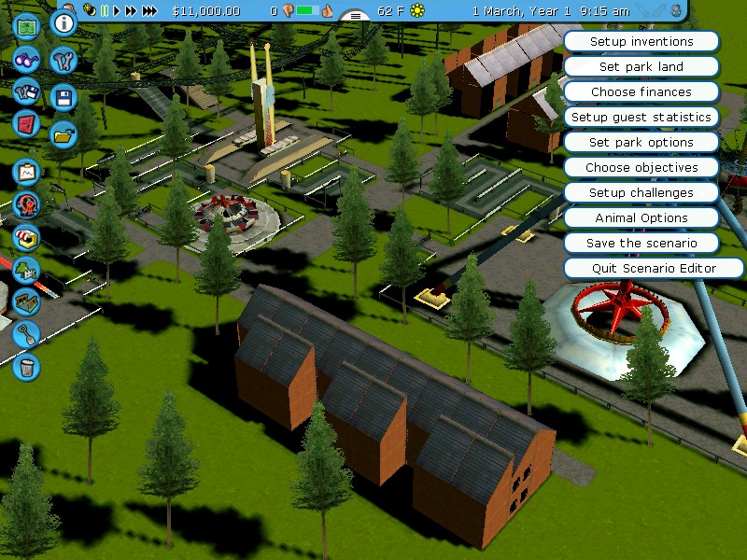Image resolution: width=747 pixels, height=560 pixels.
Task: Open Choose objectives
Action: point(641,168)
